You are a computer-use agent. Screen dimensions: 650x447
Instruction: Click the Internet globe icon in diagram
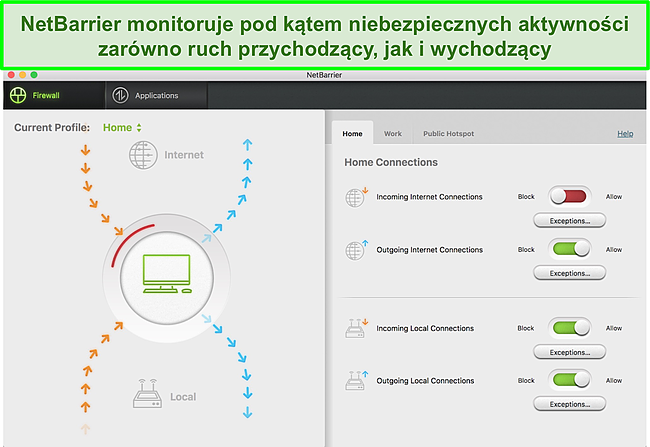click(143, 155)
